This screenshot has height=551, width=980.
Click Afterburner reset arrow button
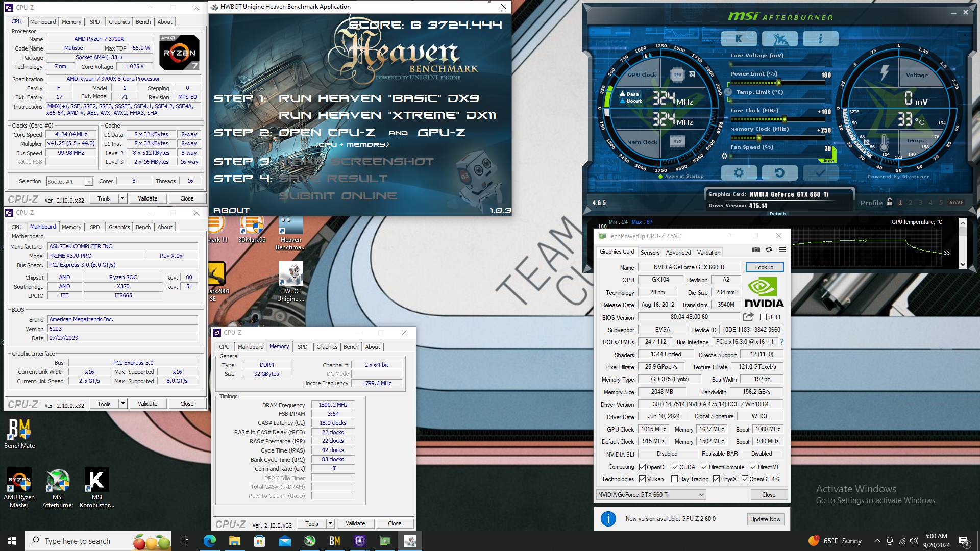pyautogui.click(x=779, y=173)
